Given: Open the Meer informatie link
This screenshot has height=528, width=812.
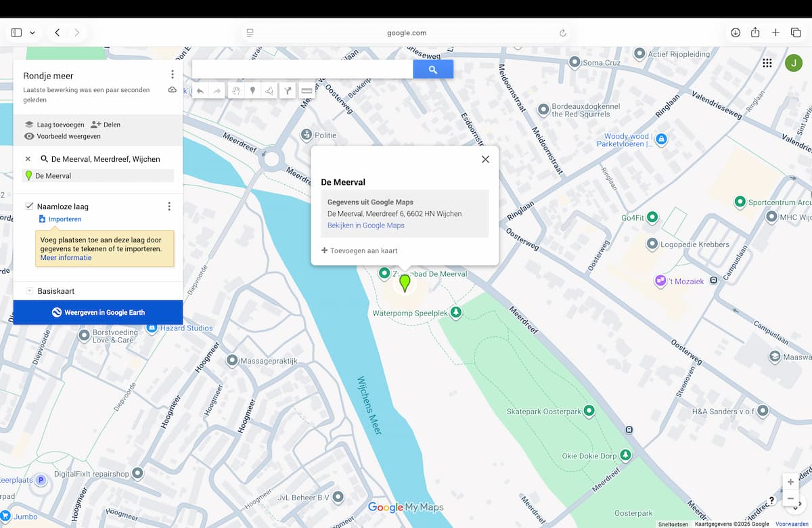Looking at the screenshot, I should [66, 258].
